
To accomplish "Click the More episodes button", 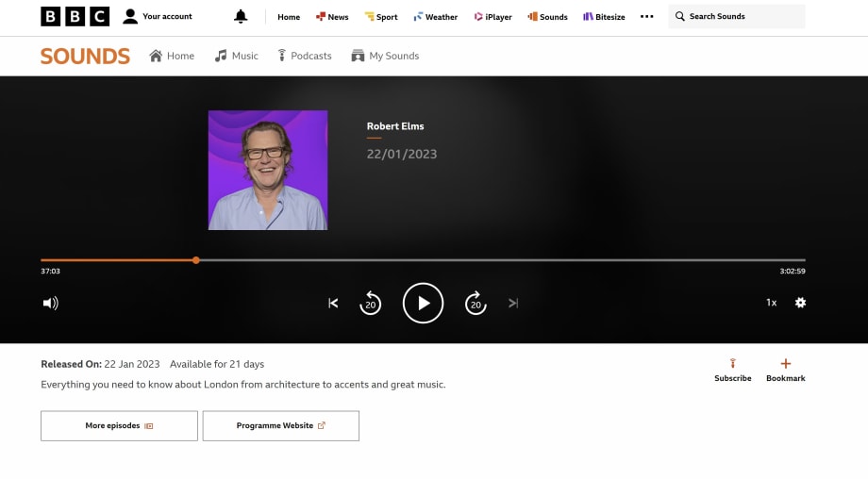I will click(x=119, y=426).
